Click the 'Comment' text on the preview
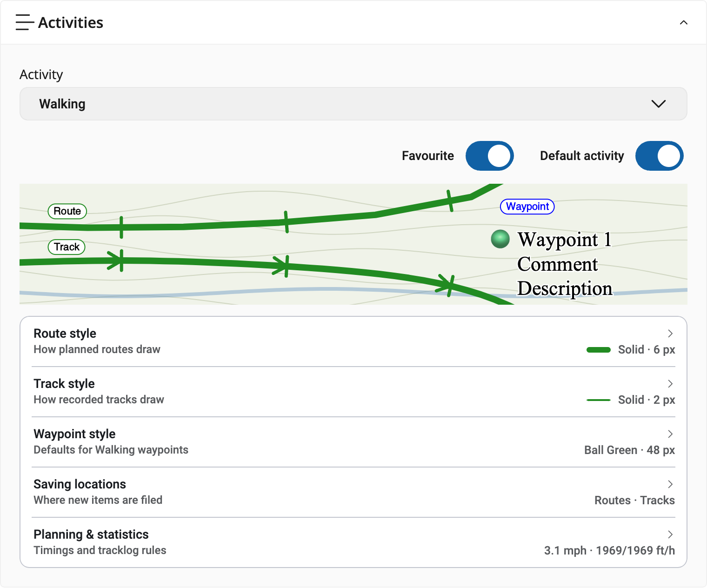 tap(558, 264)
